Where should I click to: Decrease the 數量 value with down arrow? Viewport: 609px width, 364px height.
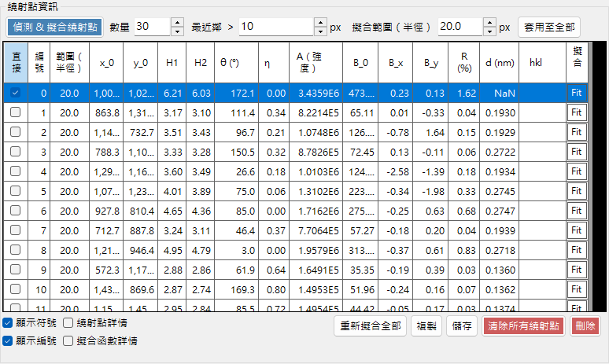pyautogui.click(x=177, y=31)
